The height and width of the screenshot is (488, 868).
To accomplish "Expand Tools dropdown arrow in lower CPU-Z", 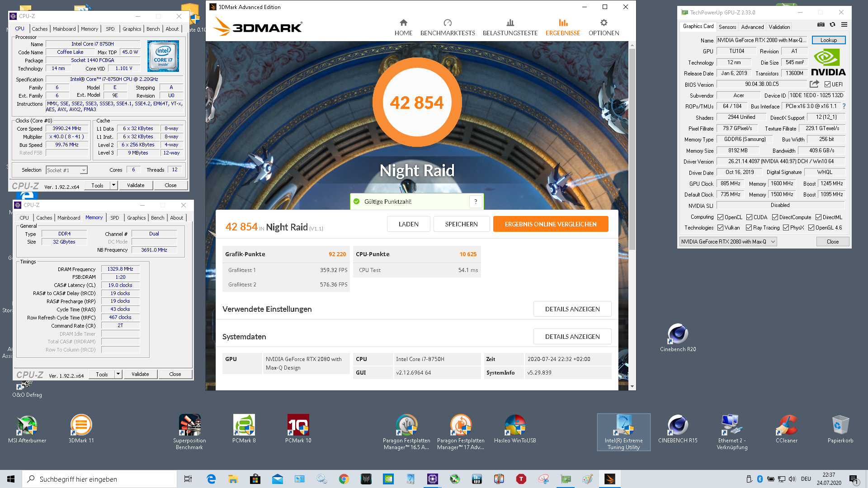I will (118, 374).
